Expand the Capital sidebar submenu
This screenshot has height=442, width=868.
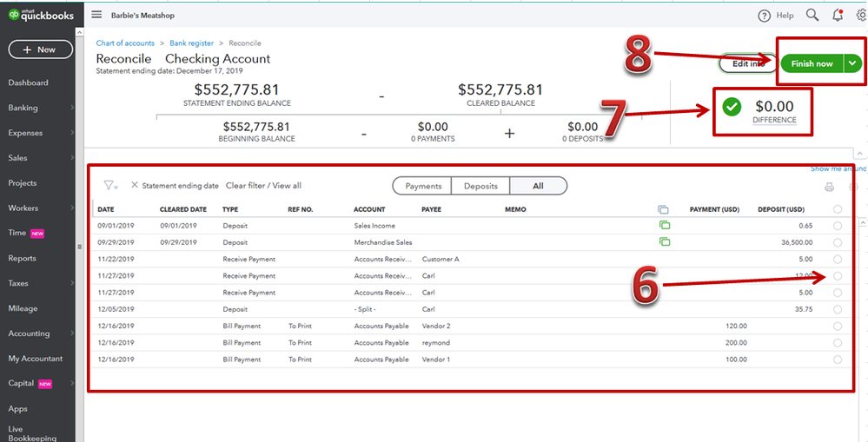coord(72,383)
